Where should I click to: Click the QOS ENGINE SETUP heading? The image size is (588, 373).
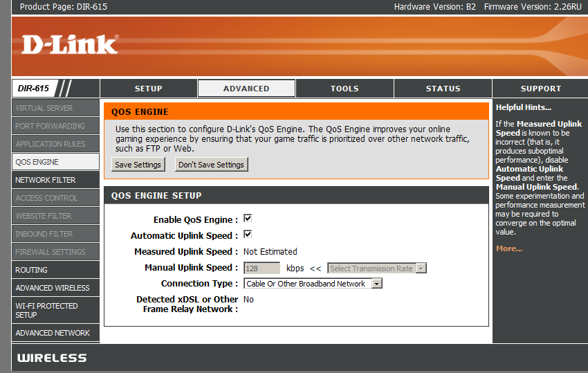[156, 196]
